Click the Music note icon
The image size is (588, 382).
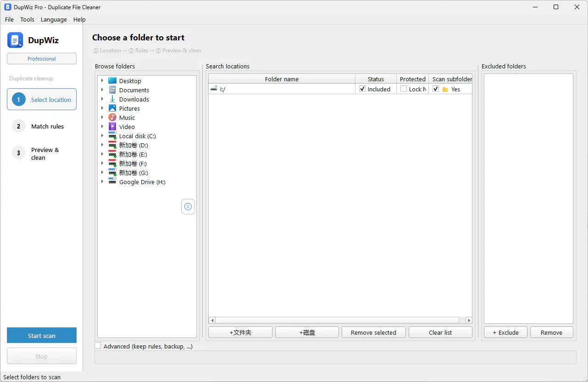[112, 118]
